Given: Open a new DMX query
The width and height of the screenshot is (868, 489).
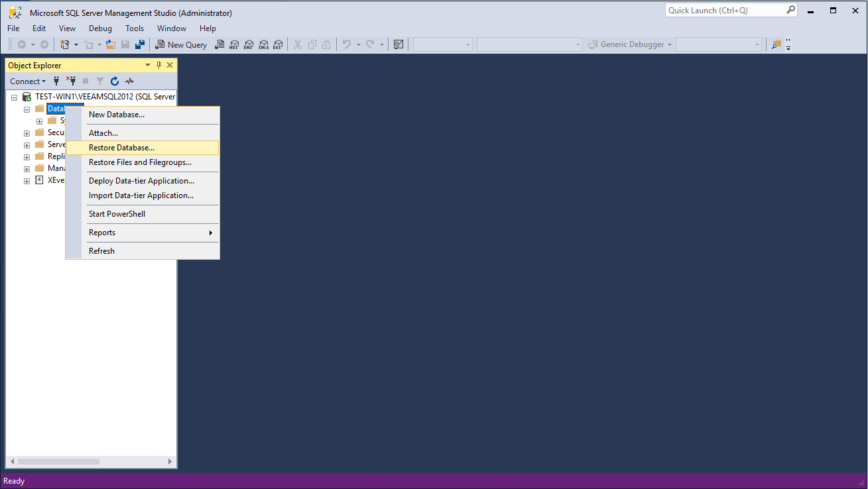Looking at the screenshot, I should click(249, 44).
